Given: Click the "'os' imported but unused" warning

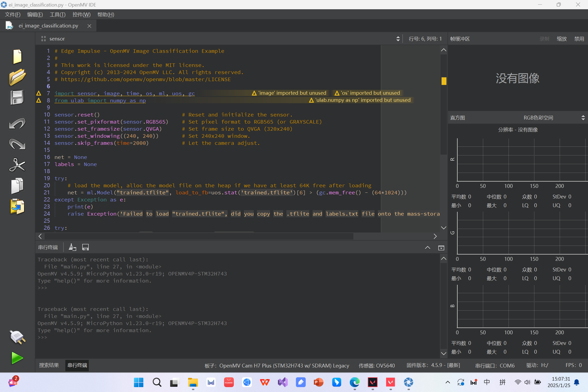Looking at the screenshot, I should pos(367,93).
